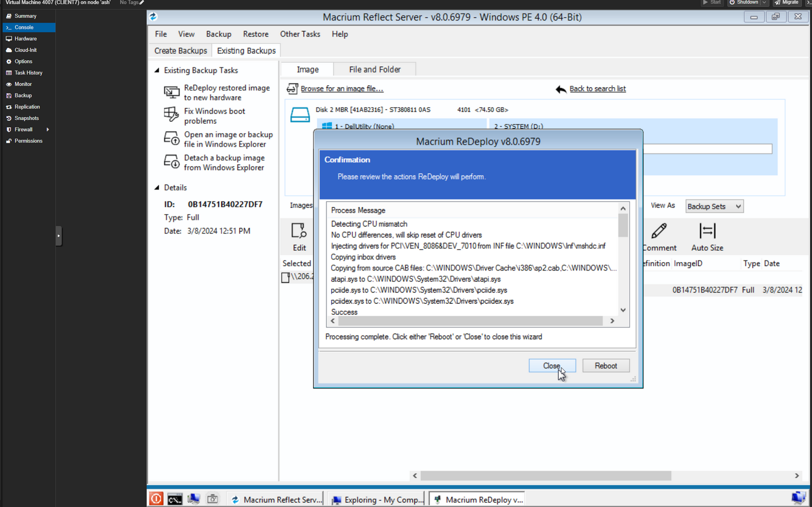Select the Disk 2 MBR drive icon
This screenshot has height=507, width=812.
coord(300,115)
